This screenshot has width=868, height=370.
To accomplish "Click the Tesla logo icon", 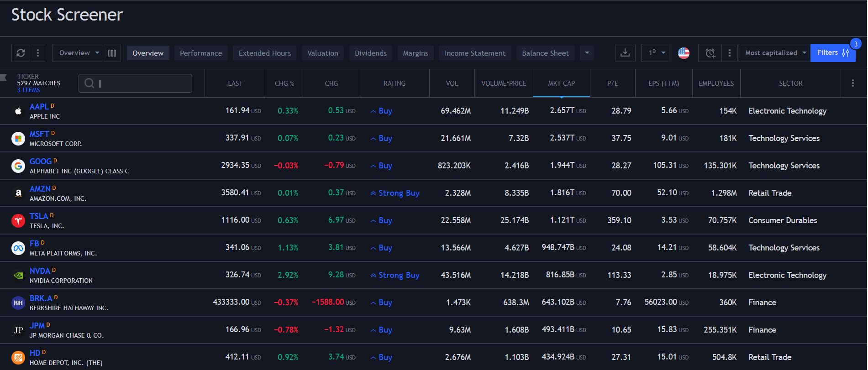I will [x=18, y=220].
